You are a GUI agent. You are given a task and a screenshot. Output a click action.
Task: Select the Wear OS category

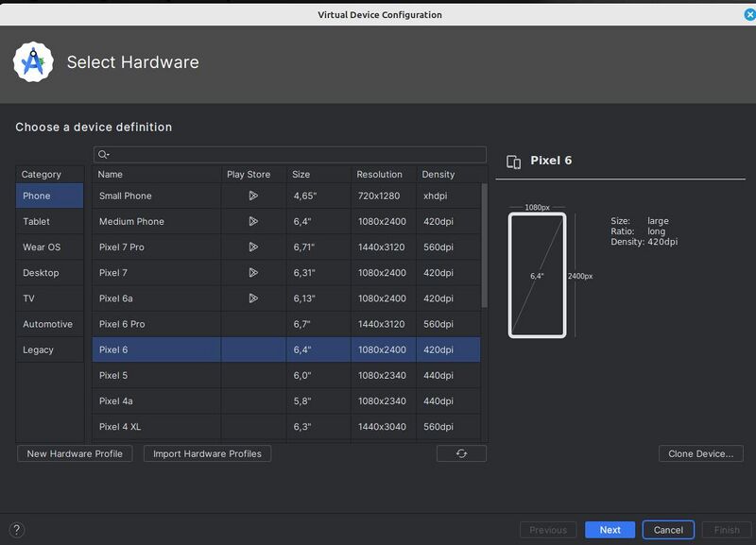50,247
